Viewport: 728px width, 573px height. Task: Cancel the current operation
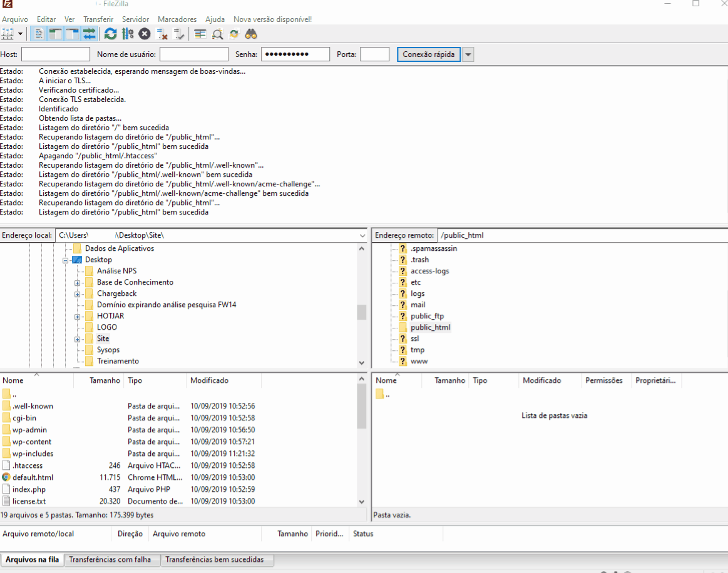click(145, 34)
